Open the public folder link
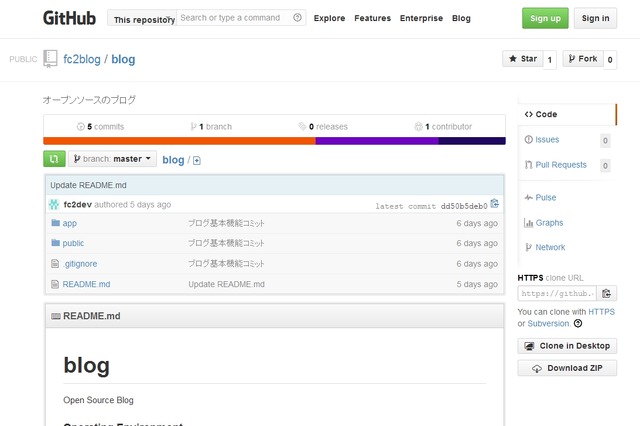 pyautogui.click(x=73, y=243)
